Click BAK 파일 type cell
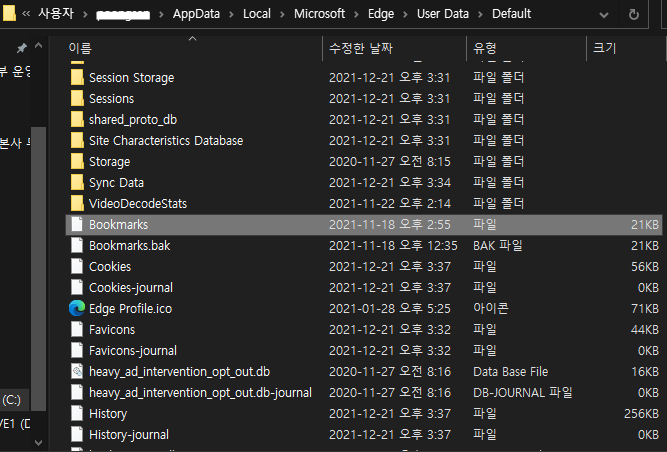Viewport: 667px width, 452px height. click(x=498, y=246)
